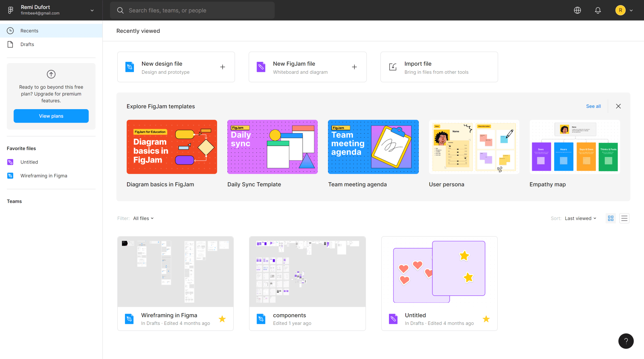Click the upgrade arrow circle icon
This screenshot has width=644, height=359.
tap(51, 74)
